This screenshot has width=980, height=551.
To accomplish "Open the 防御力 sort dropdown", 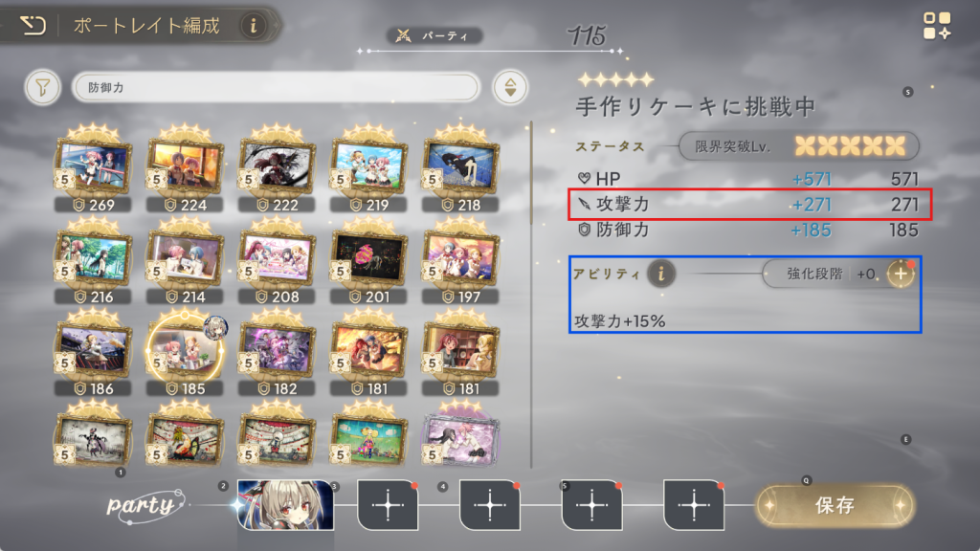I will [276, 87].
